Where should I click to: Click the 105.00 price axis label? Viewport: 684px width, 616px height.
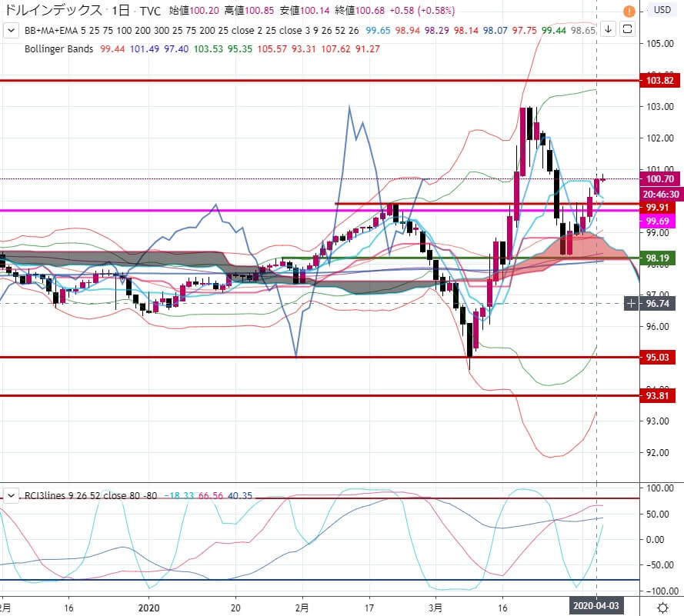coord(659,44)
